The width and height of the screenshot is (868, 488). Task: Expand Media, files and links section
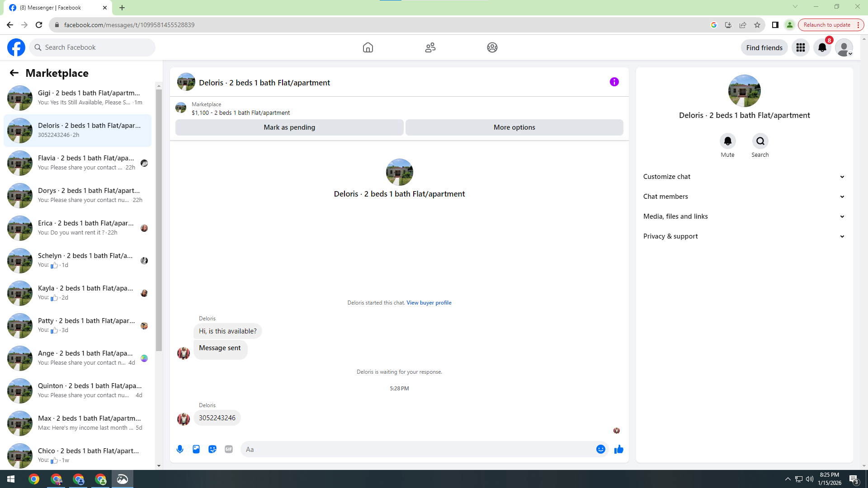pos(744,216)
